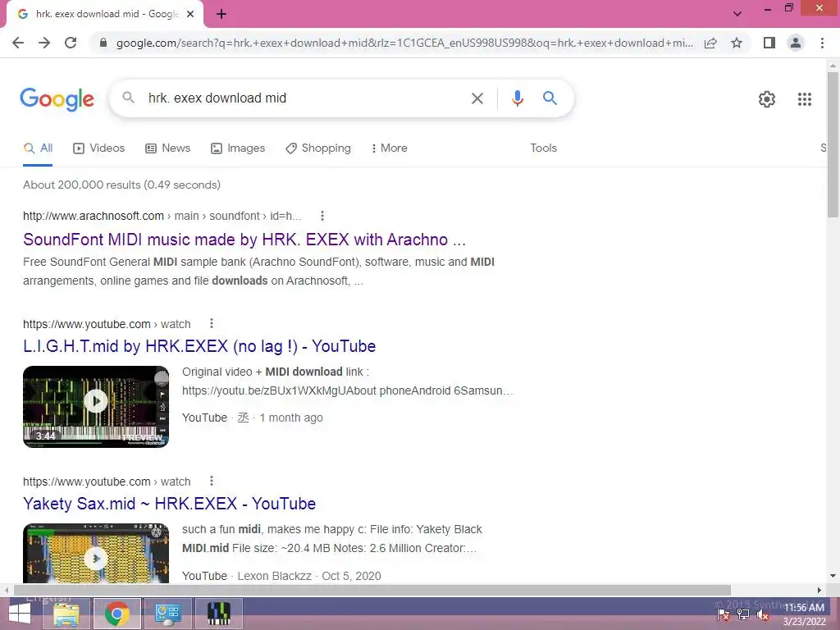Open Google apps grid

[x=804, y=99]
